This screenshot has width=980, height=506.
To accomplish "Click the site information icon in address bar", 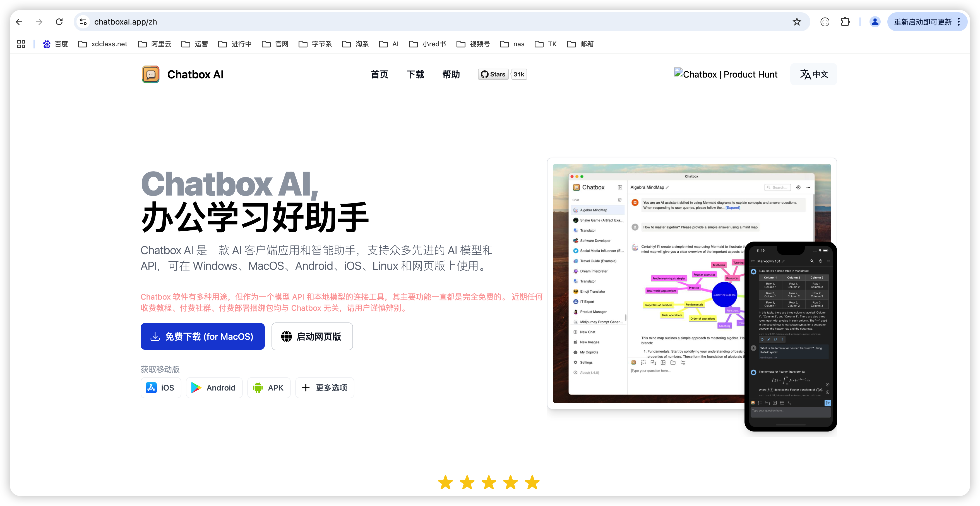I will click(83, 22).
